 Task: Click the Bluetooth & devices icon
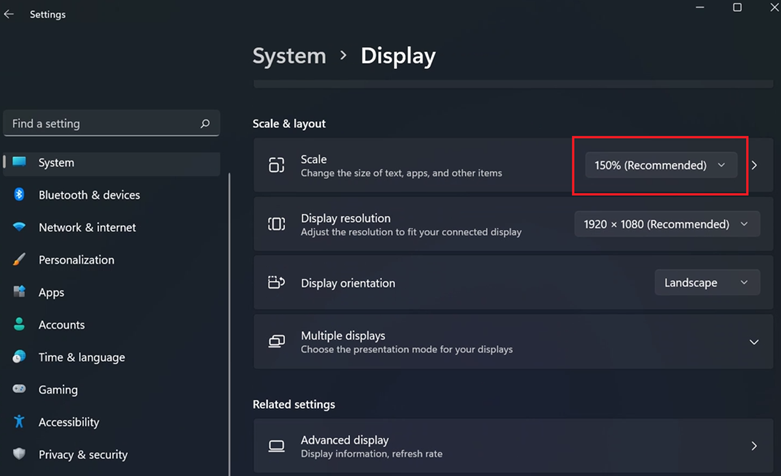coord(19,195)
